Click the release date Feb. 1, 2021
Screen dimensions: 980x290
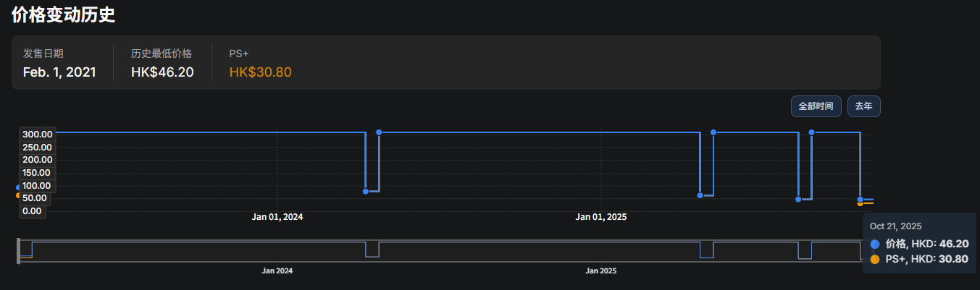pos(59,72)
